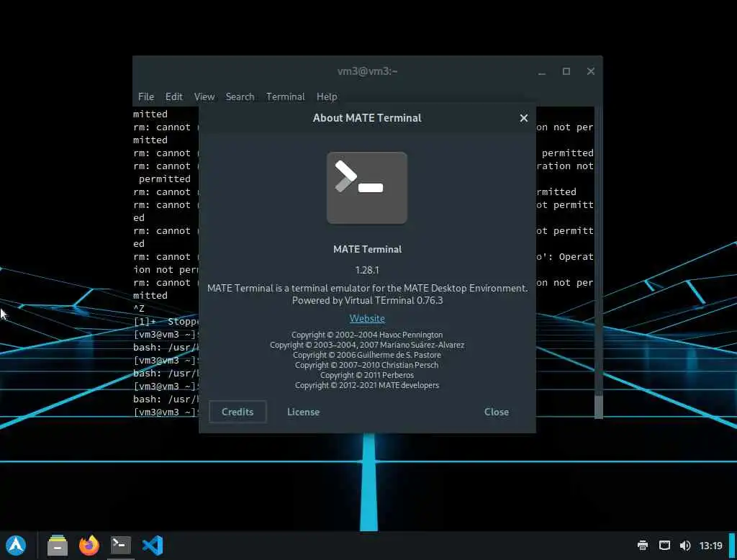Click the show desktop strip at taskbar end
The width and height of the screenshot is (737, 560).
[x=732, y=546]
